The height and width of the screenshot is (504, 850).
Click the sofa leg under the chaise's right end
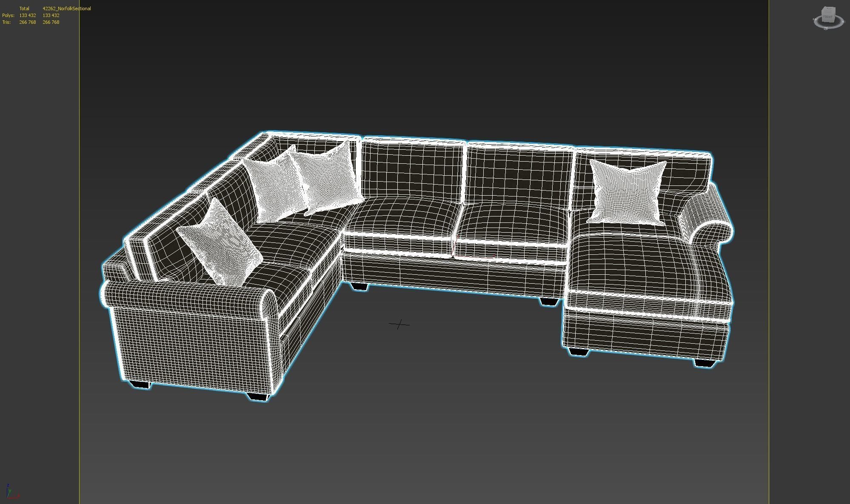tap(704, 363)
